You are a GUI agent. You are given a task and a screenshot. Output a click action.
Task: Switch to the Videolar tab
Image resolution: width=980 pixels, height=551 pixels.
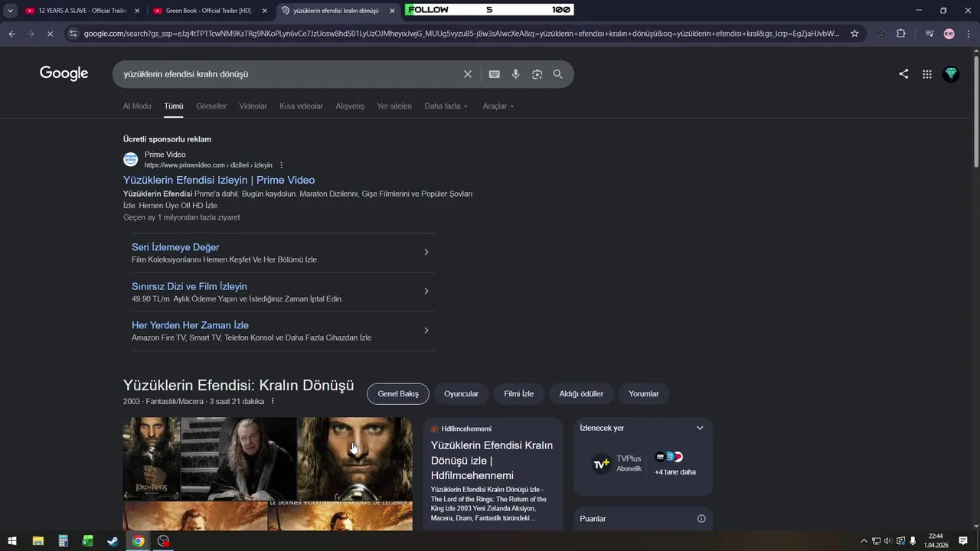pyautogui.click(x=253, y=106)
